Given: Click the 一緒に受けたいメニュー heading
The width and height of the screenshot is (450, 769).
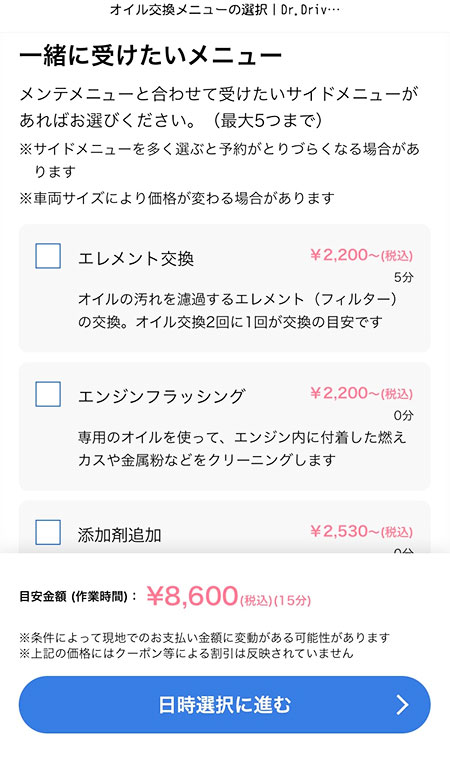Looking at the screenshot, I should (150, 56).
